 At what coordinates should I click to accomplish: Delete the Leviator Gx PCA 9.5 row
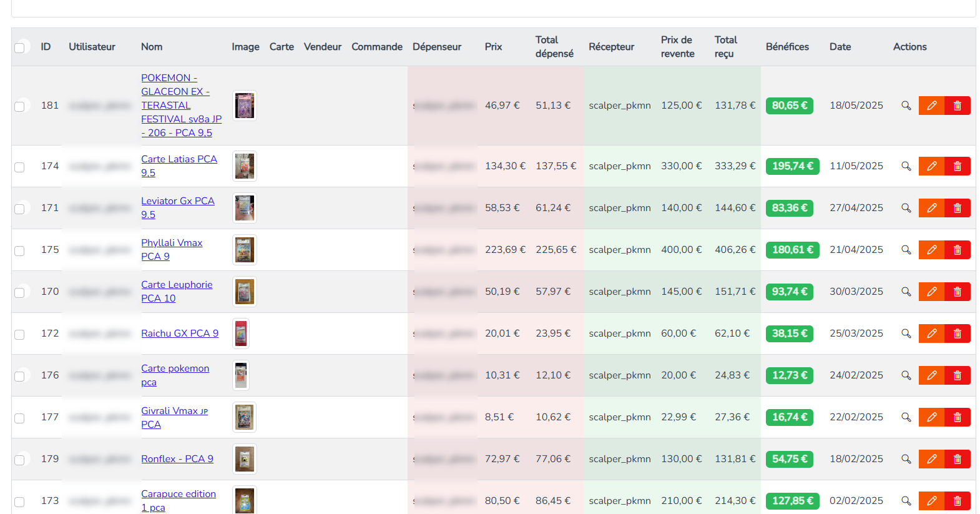tap(957, 208)
